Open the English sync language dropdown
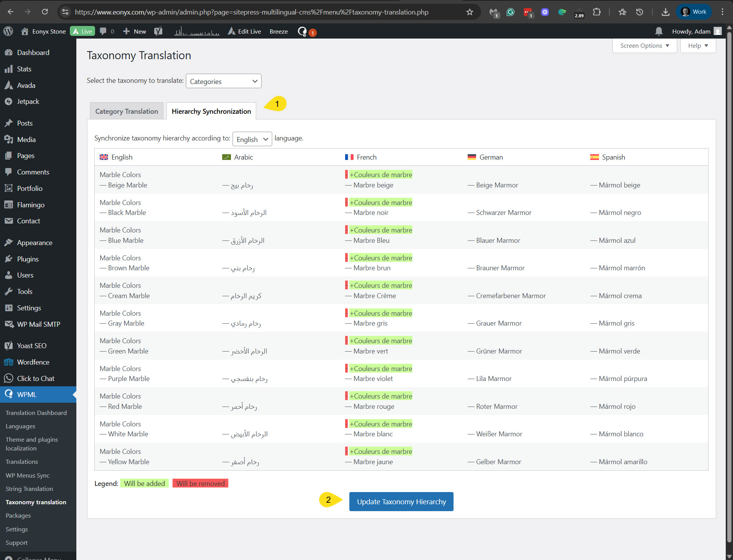 [x=252, y=139]
